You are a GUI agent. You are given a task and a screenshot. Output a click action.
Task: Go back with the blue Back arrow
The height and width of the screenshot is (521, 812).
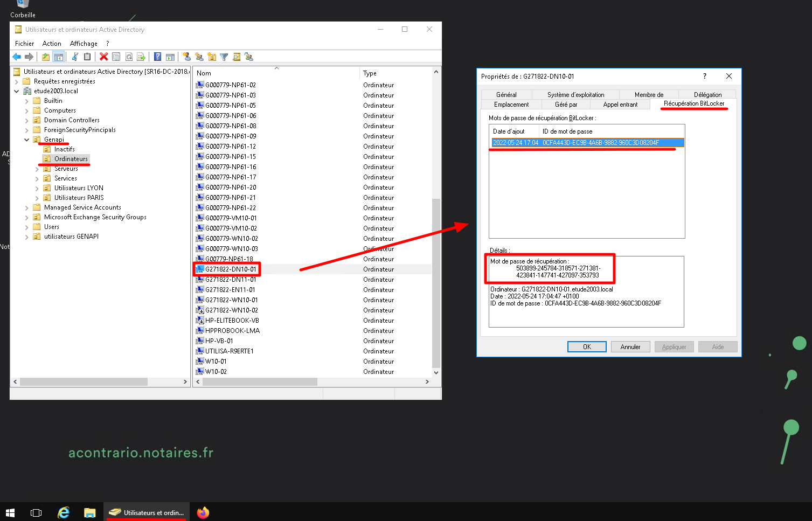point(17,57)
